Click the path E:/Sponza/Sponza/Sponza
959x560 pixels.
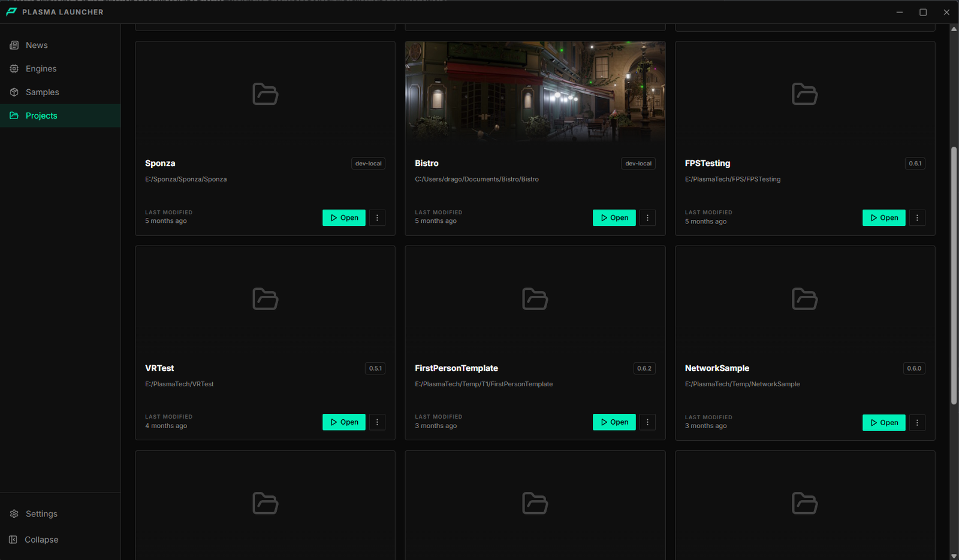[186, 179]
